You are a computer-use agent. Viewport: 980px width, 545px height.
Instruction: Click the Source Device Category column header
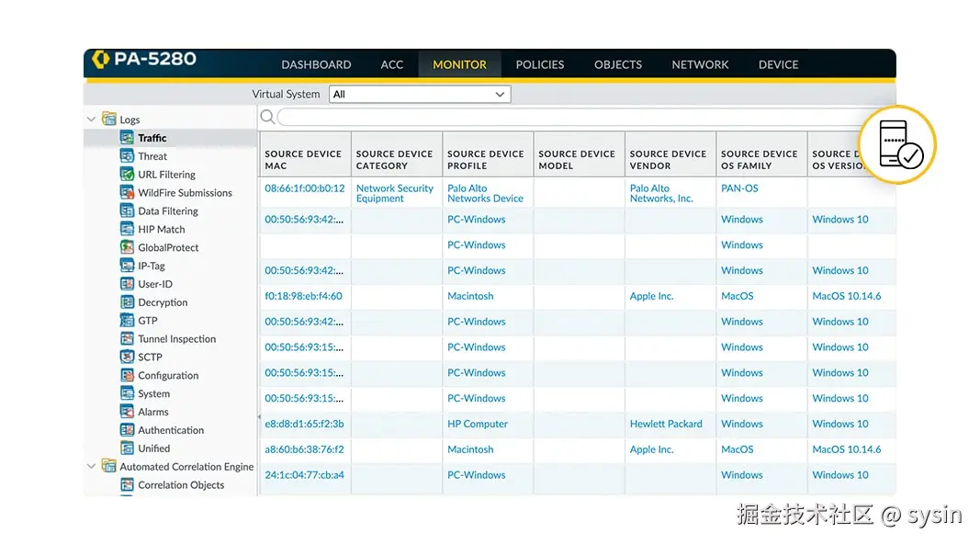396,153
